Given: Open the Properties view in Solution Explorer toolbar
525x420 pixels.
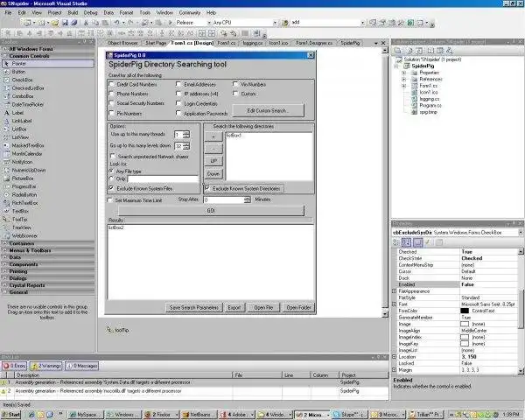Looking at the screenshot, I should 398,51.
